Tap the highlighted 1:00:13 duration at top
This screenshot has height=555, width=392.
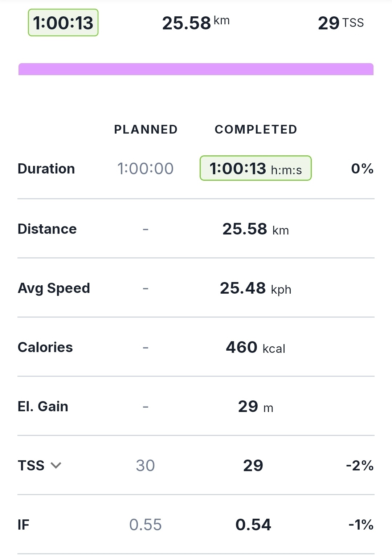[63, 23]
